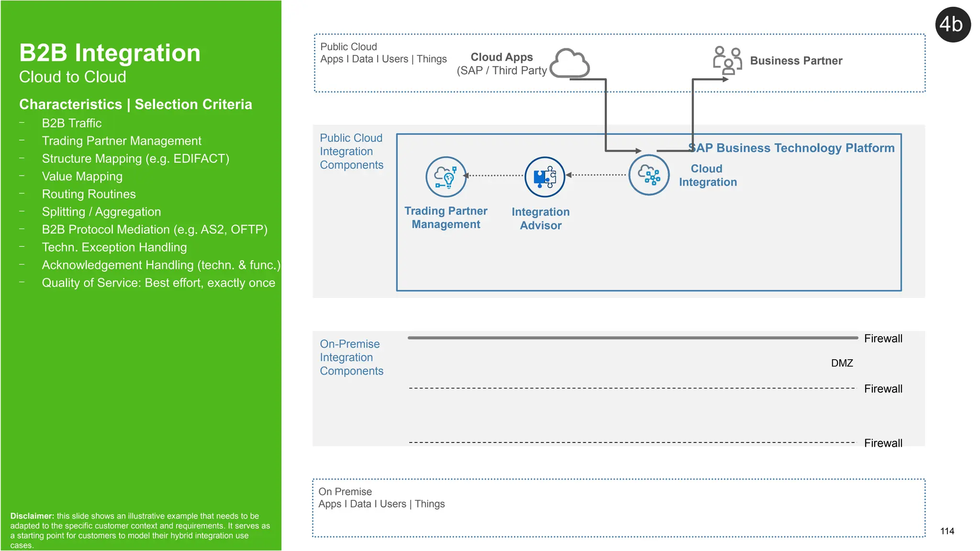Click the Quality of Service bullet item
This screenshot has width=980, height=551.
pos(158,283)
